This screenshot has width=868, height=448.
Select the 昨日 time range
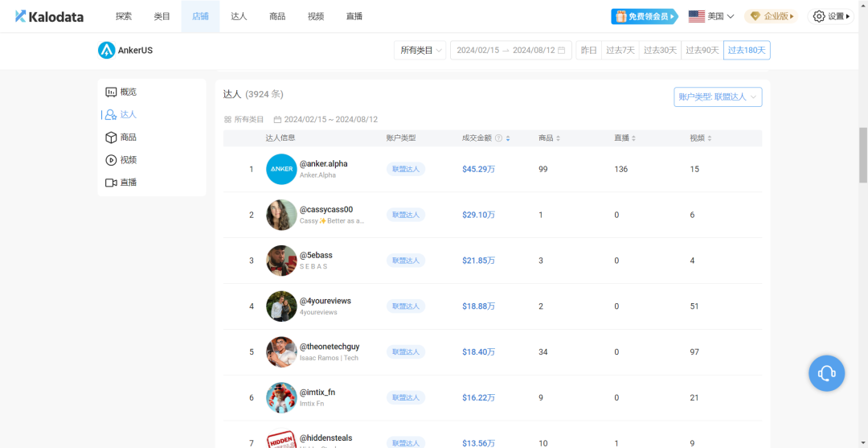pos(589,51)
